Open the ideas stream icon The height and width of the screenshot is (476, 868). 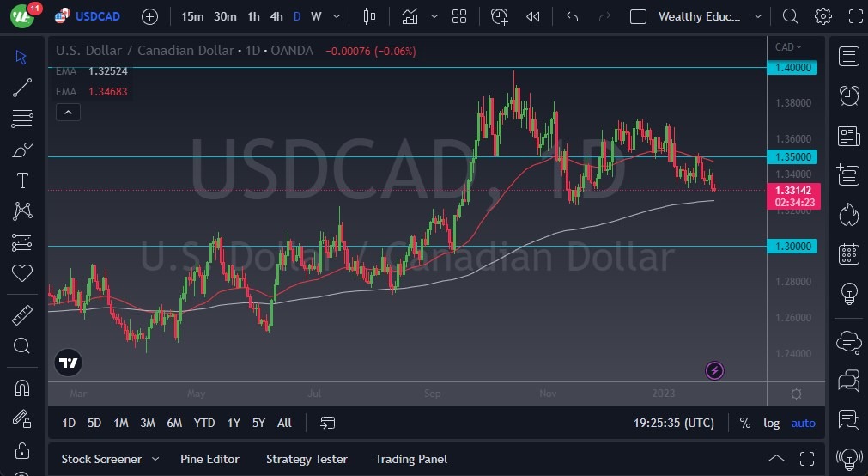(848, 421)
